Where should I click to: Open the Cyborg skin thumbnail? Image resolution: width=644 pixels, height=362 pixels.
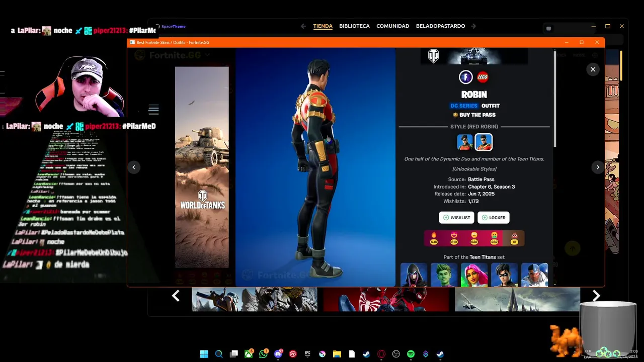pyautogui.click(x=535, y=275)
